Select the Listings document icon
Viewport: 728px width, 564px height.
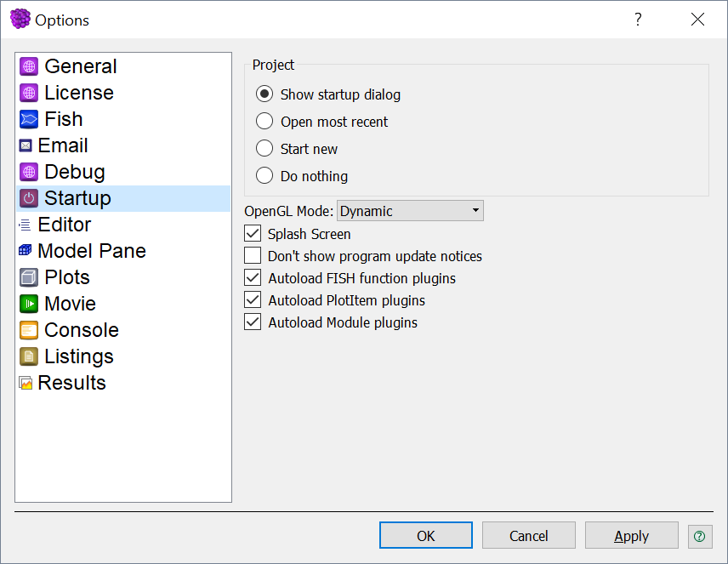tap(29, 356)
